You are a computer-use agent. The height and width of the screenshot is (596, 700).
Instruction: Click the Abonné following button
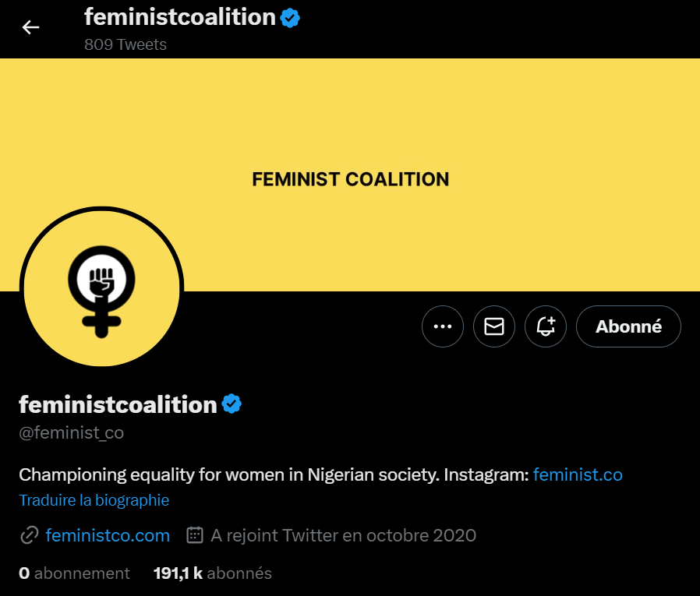tap(628, 326)
